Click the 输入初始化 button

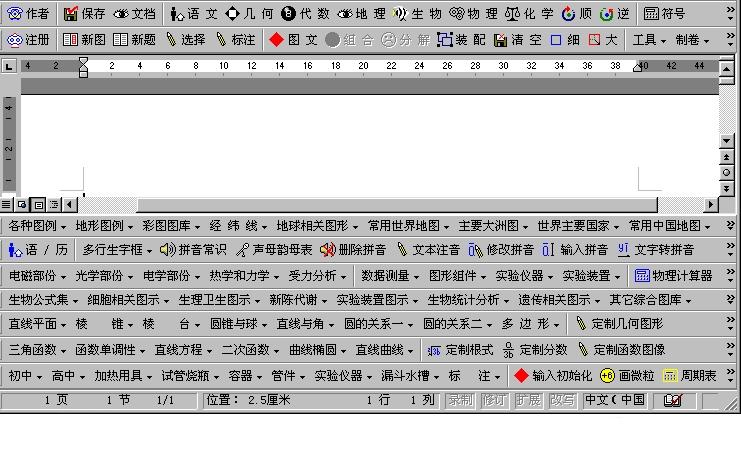pos(552,376)
